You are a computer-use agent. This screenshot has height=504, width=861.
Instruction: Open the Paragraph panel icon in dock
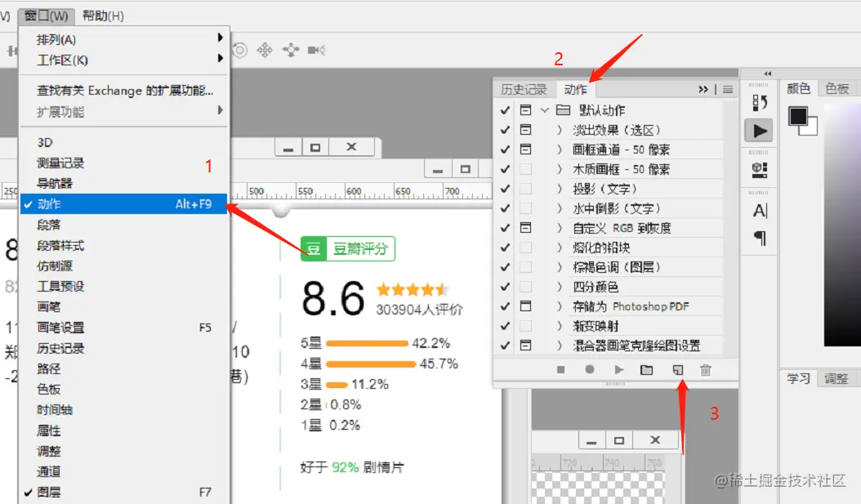coord(760,239)
